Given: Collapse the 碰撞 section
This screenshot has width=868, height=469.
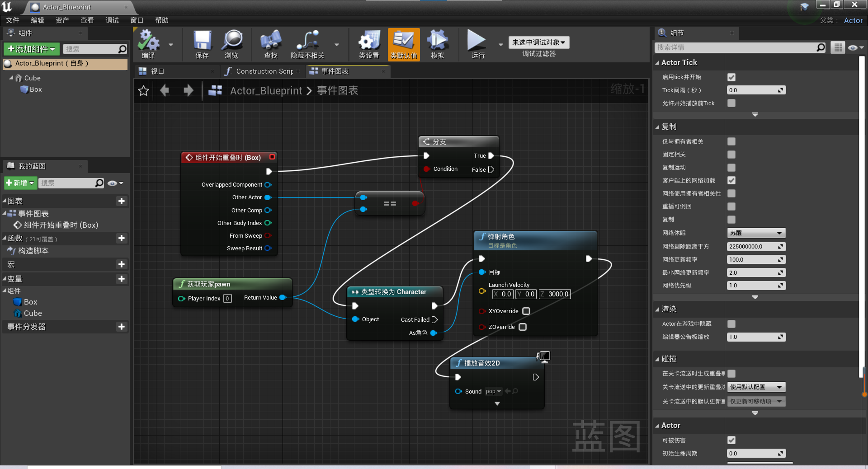Looking at the screenshot, I should [x=657, y=359].
